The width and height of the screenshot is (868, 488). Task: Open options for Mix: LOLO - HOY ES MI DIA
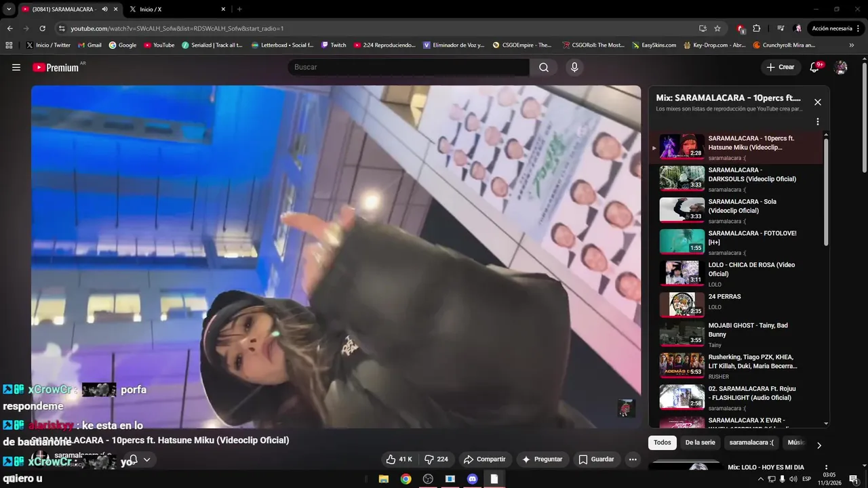(826, 468)
